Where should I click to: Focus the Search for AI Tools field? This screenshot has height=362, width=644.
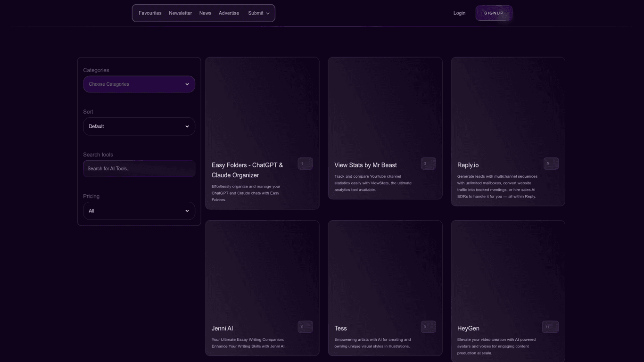[139, 169]
